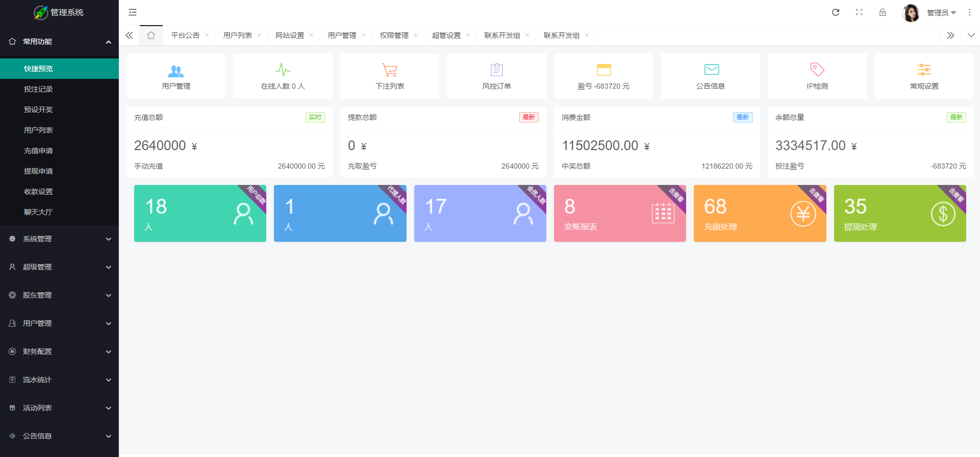Select 提现申请 in the sidebar
Image resolution: width=980 pixels, height=457 pixels.
coord(38,171)
